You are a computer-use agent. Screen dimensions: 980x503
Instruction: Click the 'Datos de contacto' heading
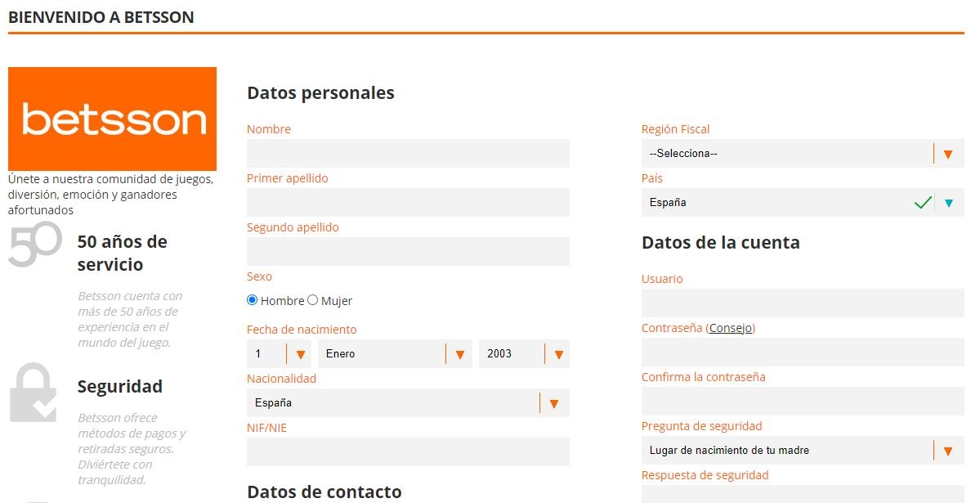pos(324,492)
